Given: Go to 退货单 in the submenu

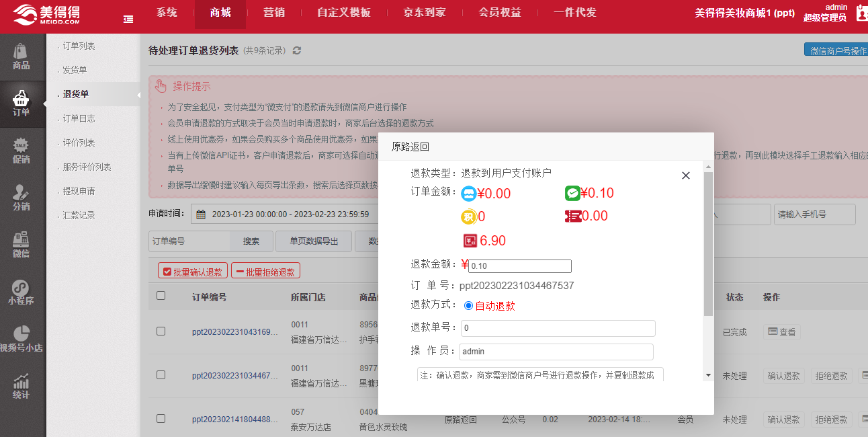Looking at the screenshot, I should [x=75, y=94].
